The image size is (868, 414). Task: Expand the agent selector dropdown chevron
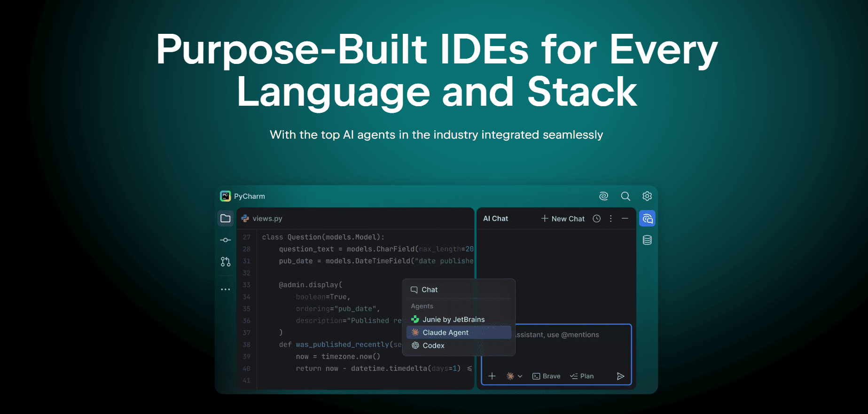click(520, 376)
